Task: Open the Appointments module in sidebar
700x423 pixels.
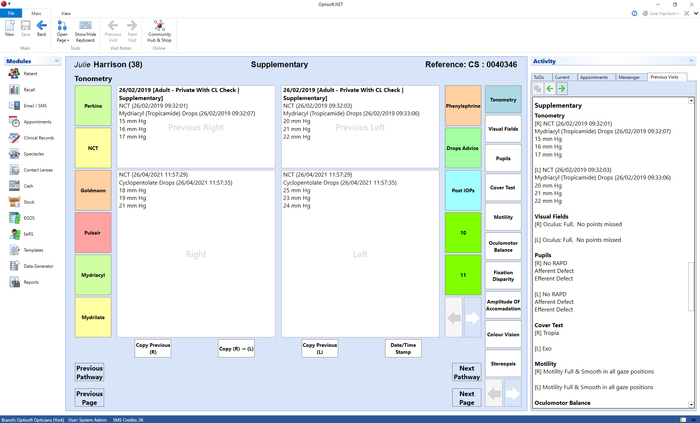Action: pos(30,122)
